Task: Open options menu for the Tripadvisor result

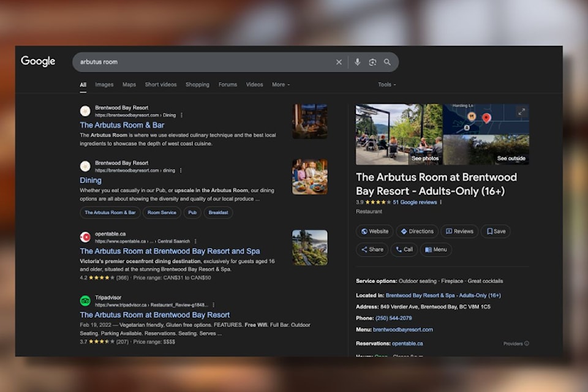Action: point(213,305)
